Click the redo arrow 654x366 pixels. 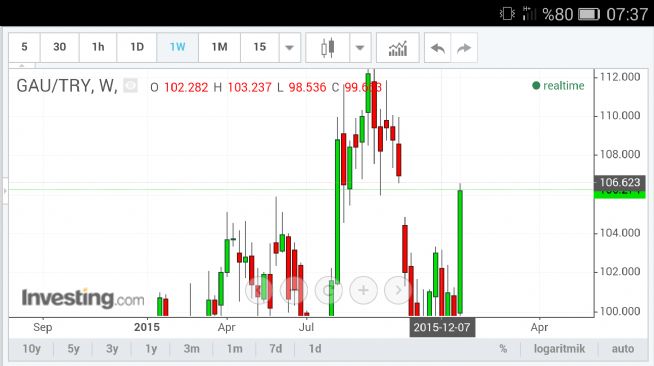(464, 48)
